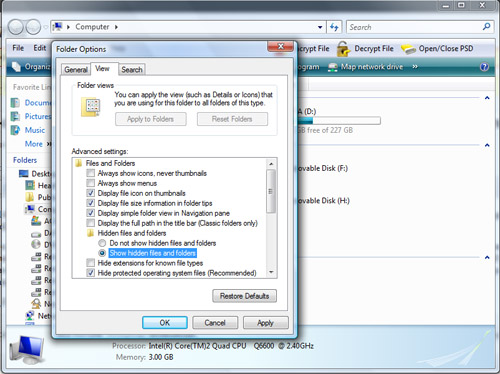Viewport: 500px width, 374px height.
Task: Select Removable Disk (F:) in Explorer window
Action: pyautogui.click(x=323, y=168)
